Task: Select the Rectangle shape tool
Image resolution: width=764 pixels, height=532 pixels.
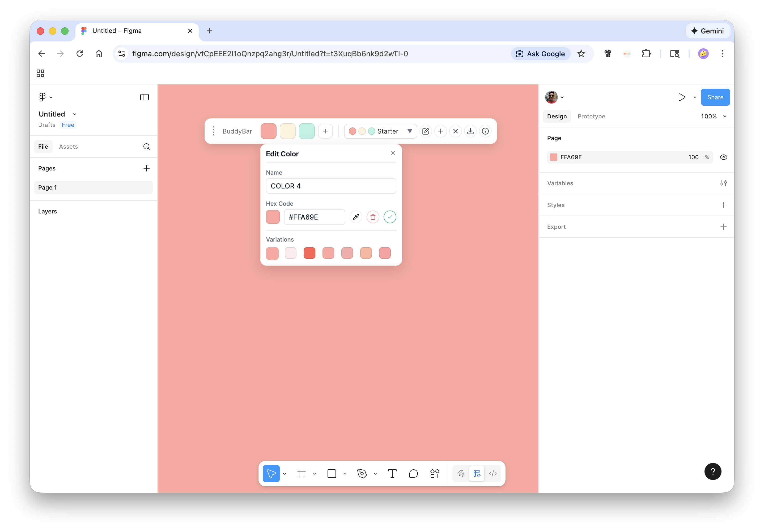Action: click(x=332, y=474)
